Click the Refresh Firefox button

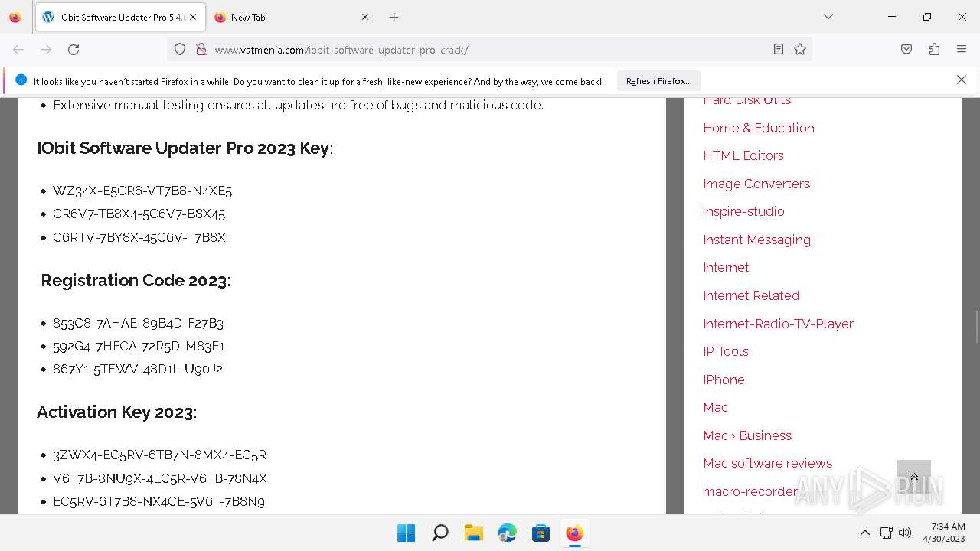[659, 80]
